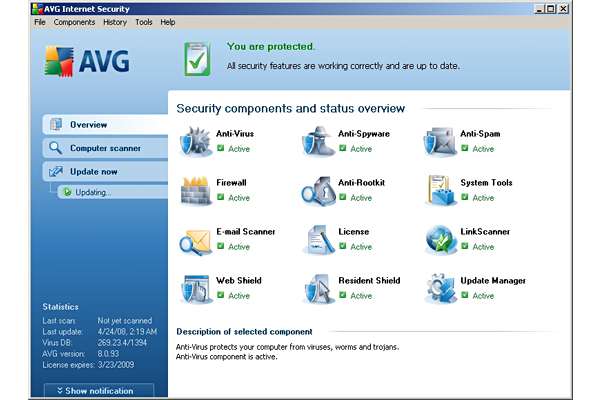The width and height of the screenshot is (600, 400).
Task: Click the 'Not yet scanned' last scan value
Action: 125,321
